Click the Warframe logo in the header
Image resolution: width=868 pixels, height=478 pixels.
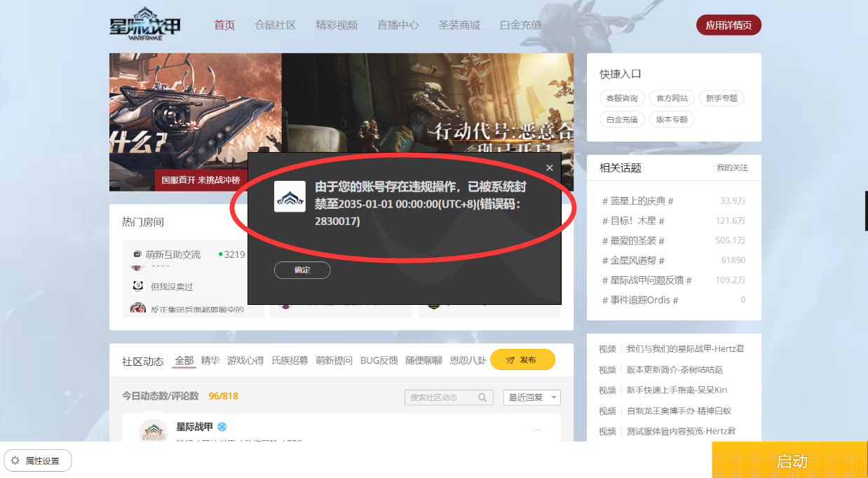145,25
